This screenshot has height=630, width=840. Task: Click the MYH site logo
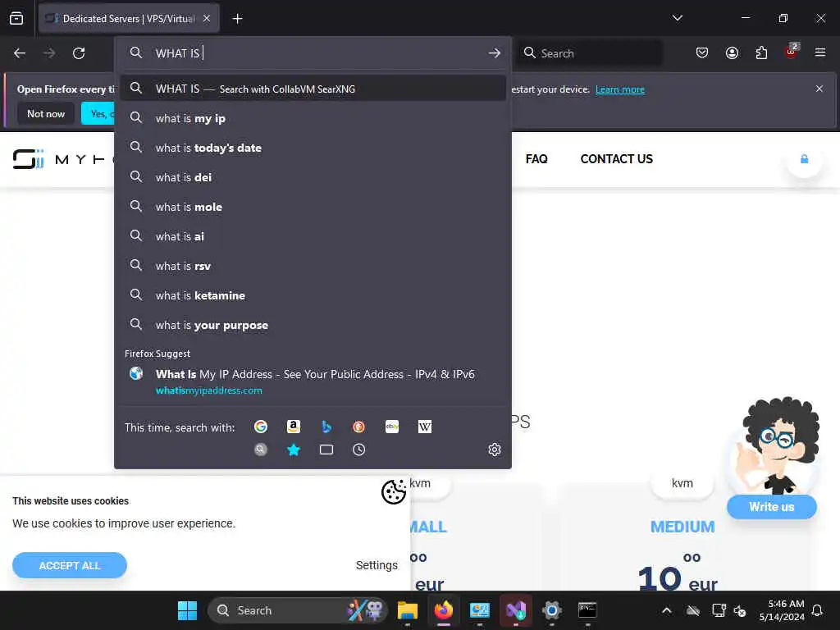tap(63, 159)
